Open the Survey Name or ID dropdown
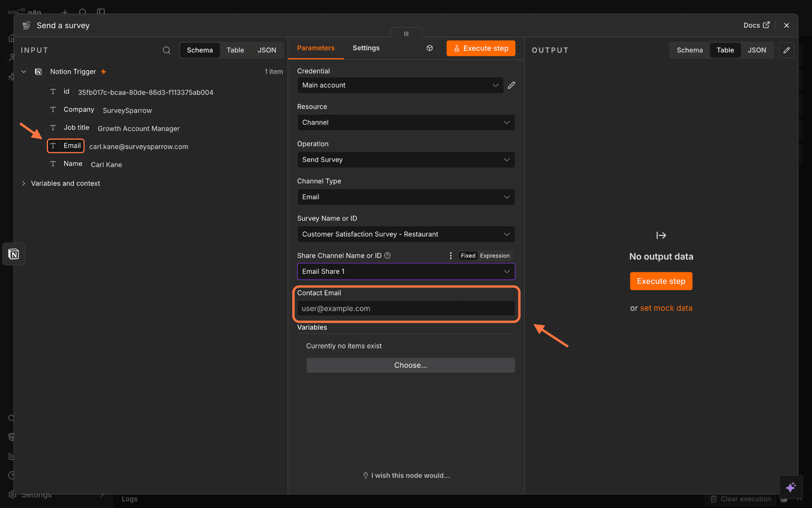Viewport: 812px width, 508px height. 406,235
